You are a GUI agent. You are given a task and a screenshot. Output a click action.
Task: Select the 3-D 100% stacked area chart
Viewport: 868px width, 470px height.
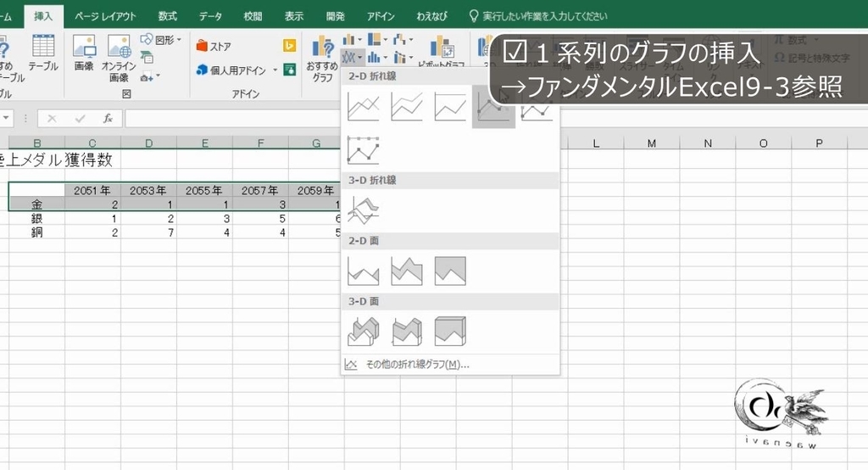tap(449, 332)
